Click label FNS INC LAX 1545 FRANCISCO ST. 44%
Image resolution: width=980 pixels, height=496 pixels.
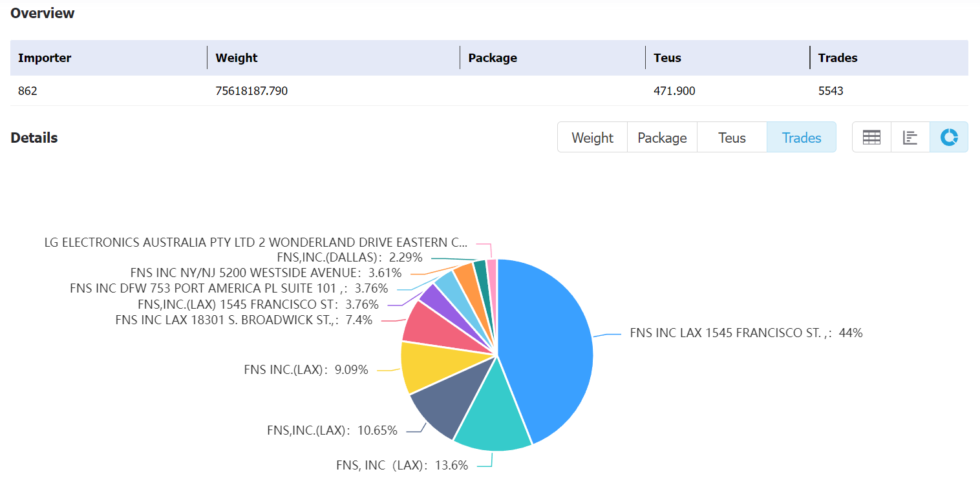[x=747, y=333]
